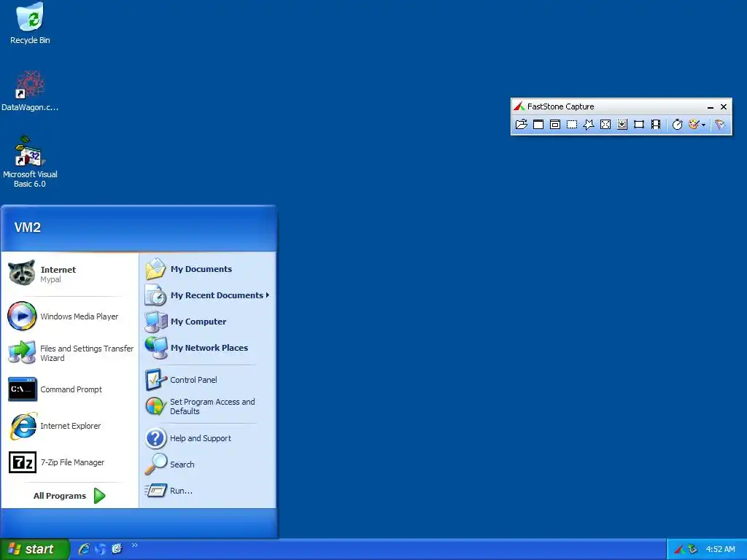Image resolution: width=747 pixels, height=560 pixels.
Task: Expand My Recent Documents submenu
Action: point(208,295)
